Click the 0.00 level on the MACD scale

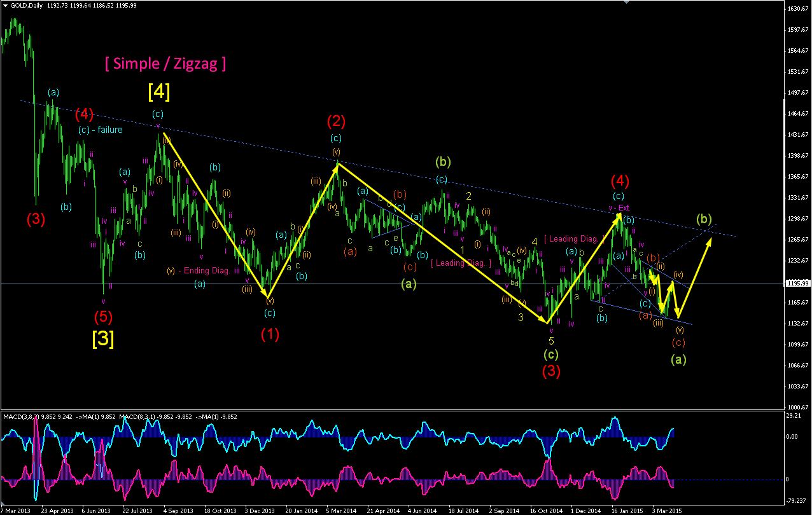[x=792, y=437]
